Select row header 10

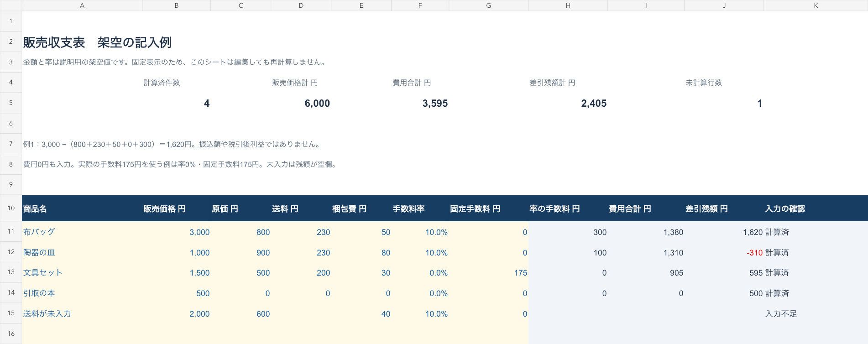[x=11, y=208]
